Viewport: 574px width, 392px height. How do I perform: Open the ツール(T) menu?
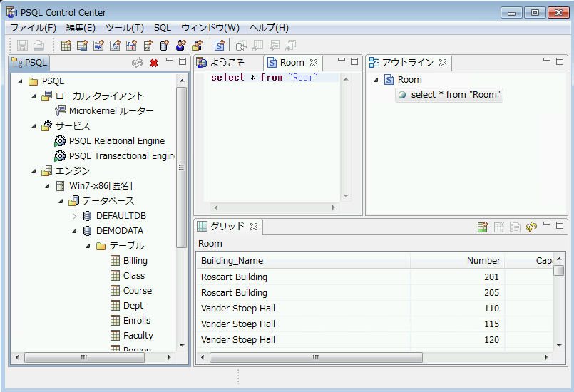coord(124,28)
